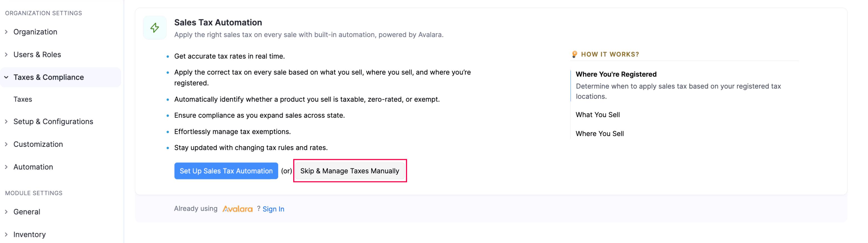Expand the Organization section

click(35, 32)
